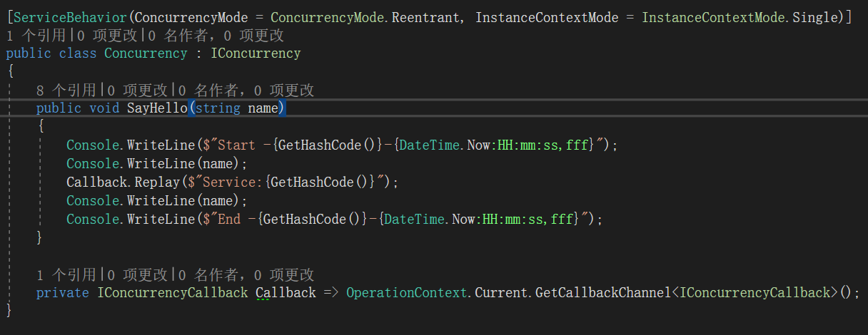Image resolution: width=868 pixels, height=335 pixels.
Task: Click the OperationContext type name
Action: point(407,294)
